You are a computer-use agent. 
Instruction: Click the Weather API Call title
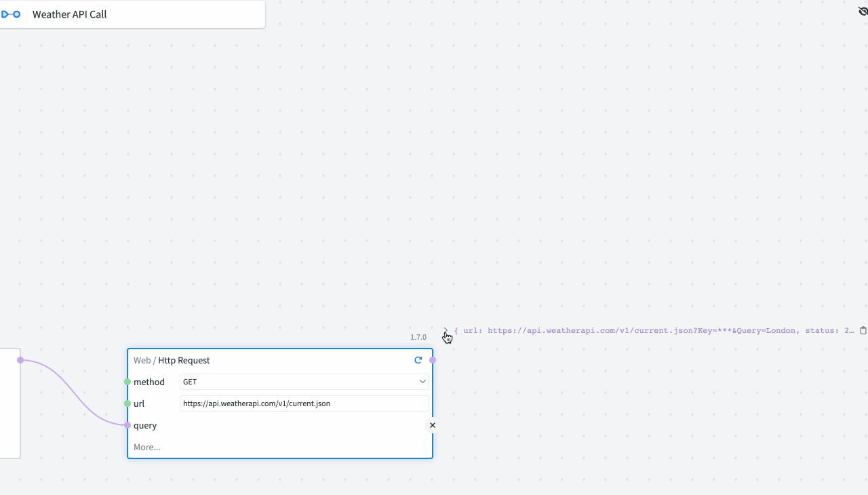(70, 14)
